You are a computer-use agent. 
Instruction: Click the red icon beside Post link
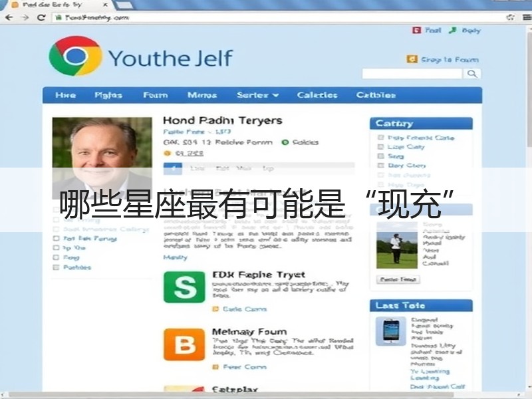(416, 30)
